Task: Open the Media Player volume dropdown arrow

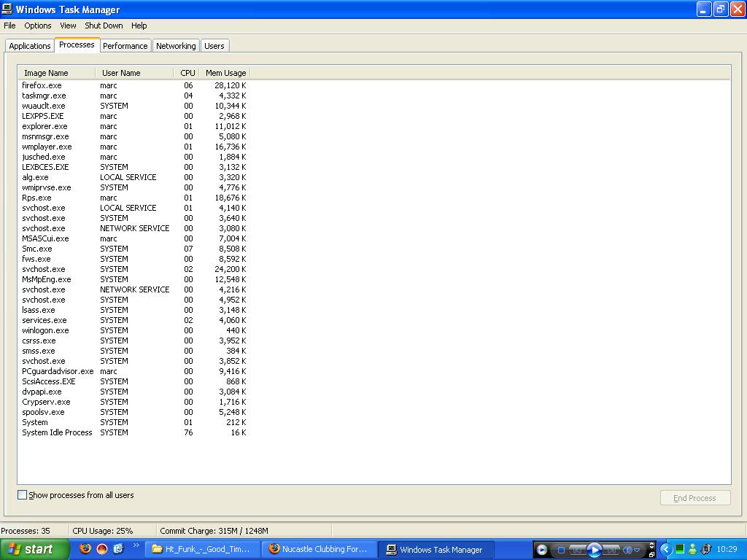Action: 638,550
